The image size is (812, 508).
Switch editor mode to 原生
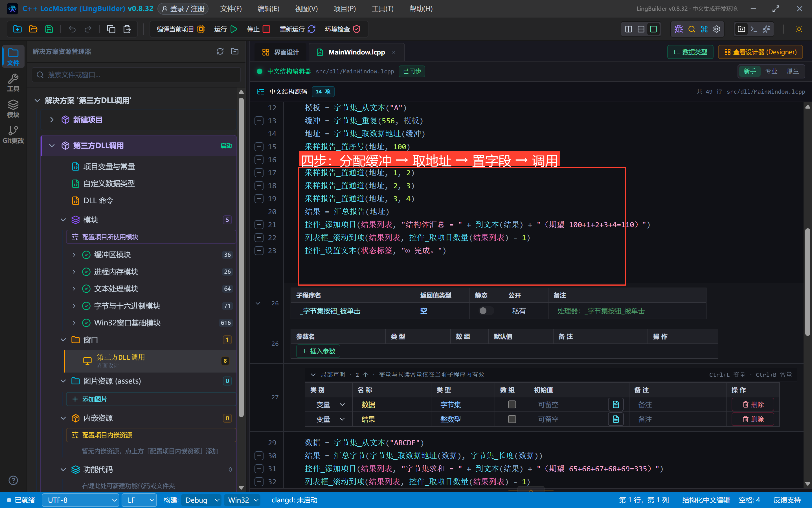[x=793, y=71]
